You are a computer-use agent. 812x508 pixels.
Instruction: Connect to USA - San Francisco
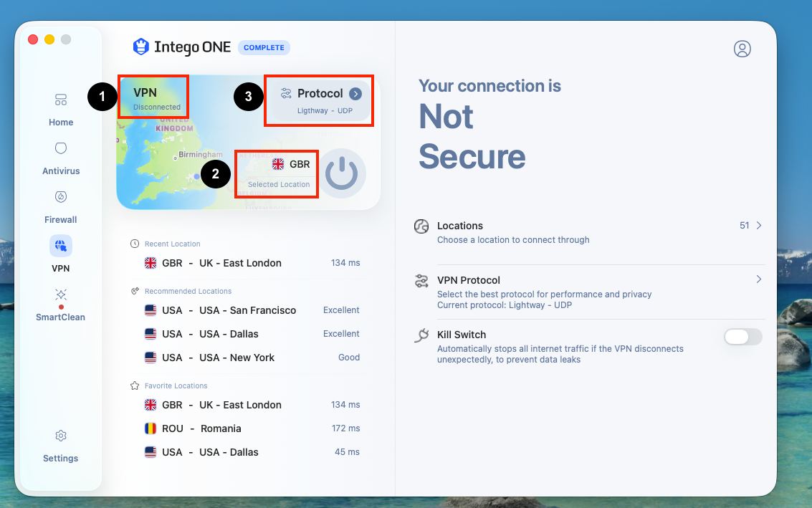pyautogui.click(x=252, y=310)
